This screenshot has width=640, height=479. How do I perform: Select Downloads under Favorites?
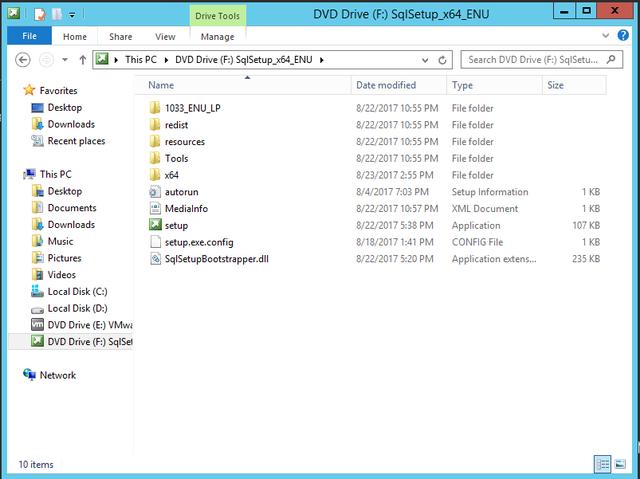pyautogui.click(x=71, y=124)
